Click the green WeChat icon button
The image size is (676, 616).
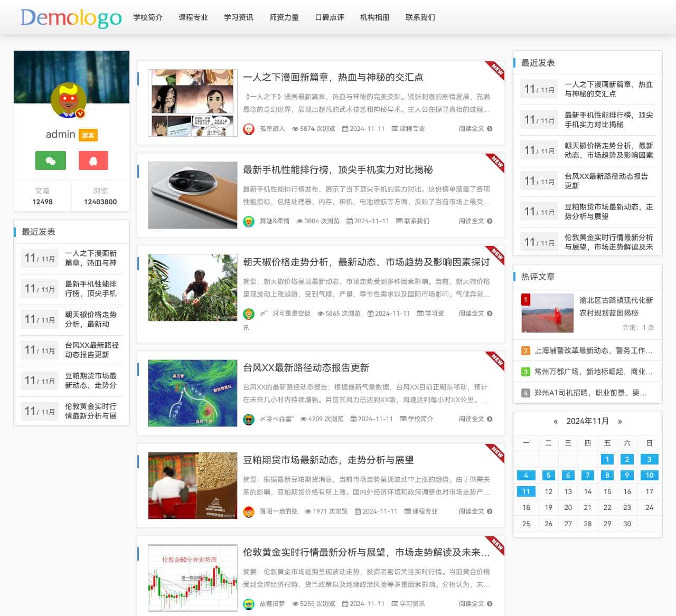[51, 160]
